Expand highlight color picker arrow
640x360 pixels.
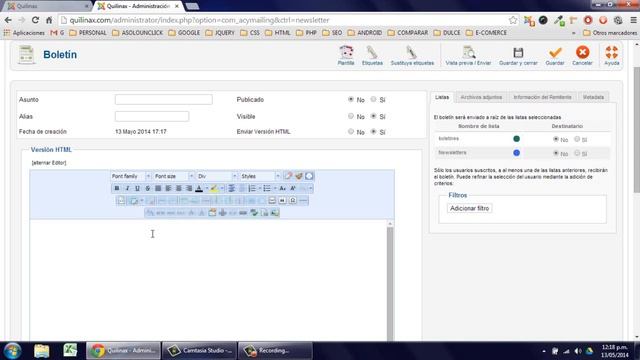tap(222, 188)
